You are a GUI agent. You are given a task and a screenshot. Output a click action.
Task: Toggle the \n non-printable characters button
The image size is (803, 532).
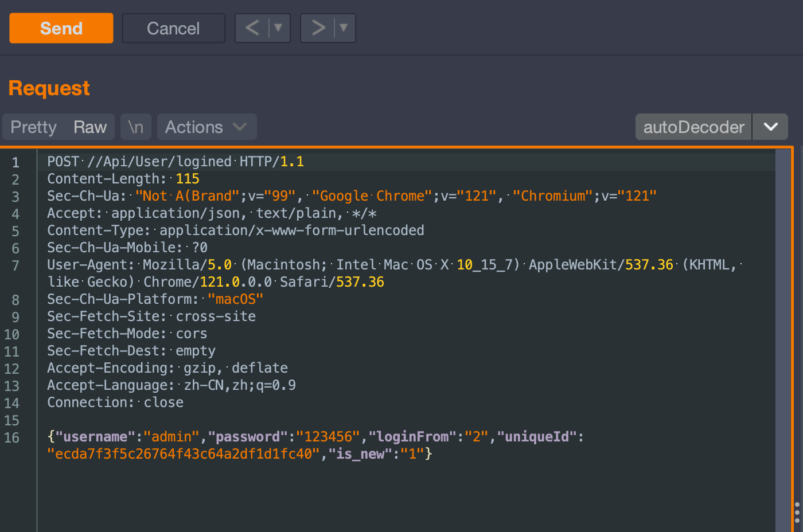[x=136, y=127]
